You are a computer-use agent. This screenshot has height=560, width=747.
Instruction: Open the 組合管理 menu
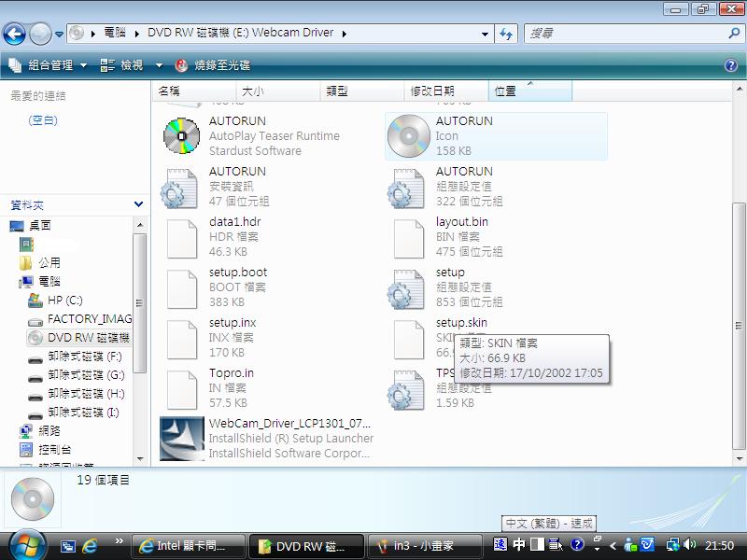[49, 65]
